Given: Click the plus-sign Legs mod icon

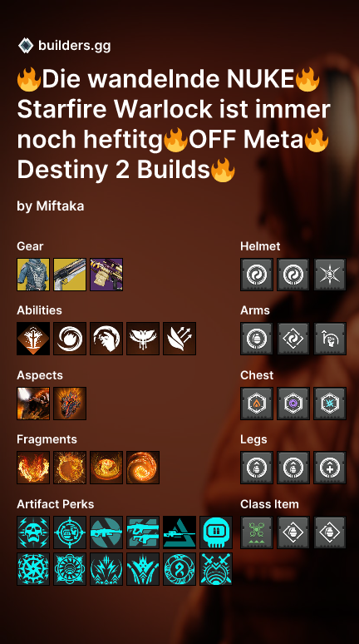Looking at the screenshot, I should pos(330,468).
